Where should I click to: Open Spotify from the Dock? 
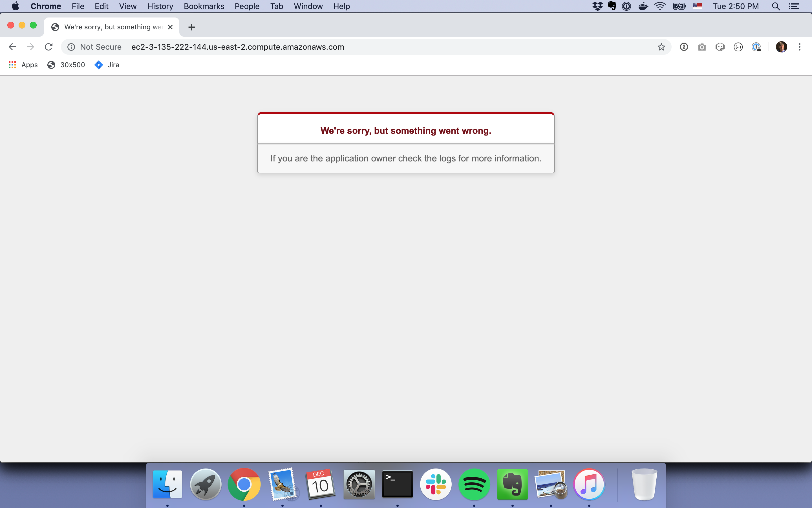tap(474, 484)
